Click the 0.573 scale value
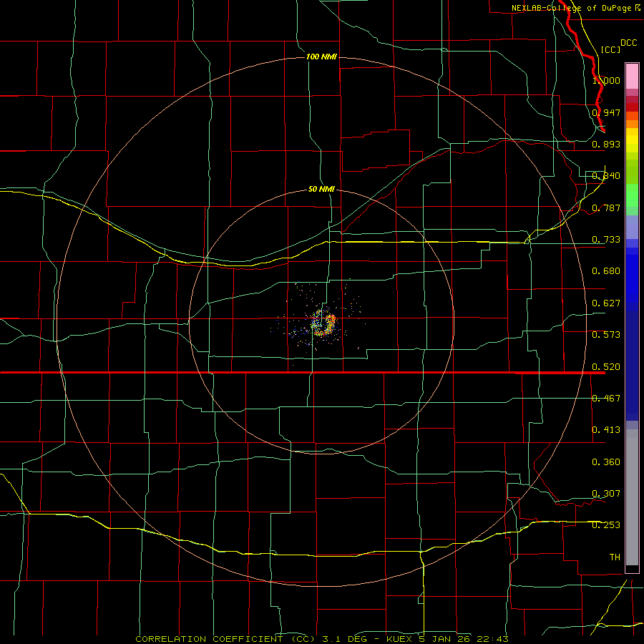The height and width of the screenshot is (644, 644). 606,335
